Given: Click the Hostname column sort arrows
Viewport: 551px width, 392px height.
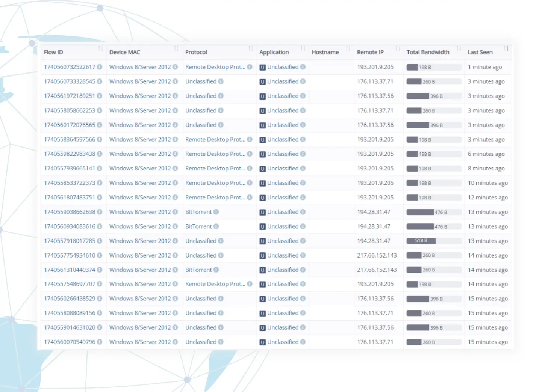Looking at the screenshot, I should (x=348, y=48).
